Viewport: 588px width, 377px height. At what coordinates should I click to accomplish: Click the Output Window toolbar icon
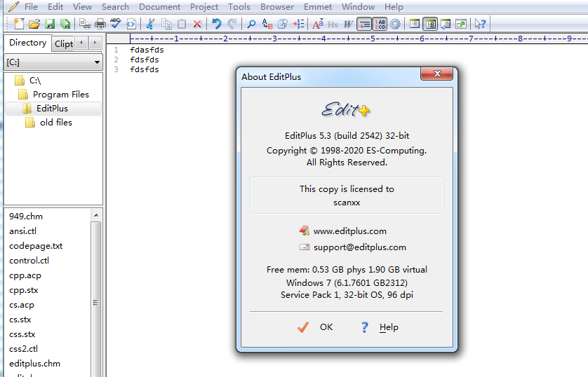click(446, 24)
